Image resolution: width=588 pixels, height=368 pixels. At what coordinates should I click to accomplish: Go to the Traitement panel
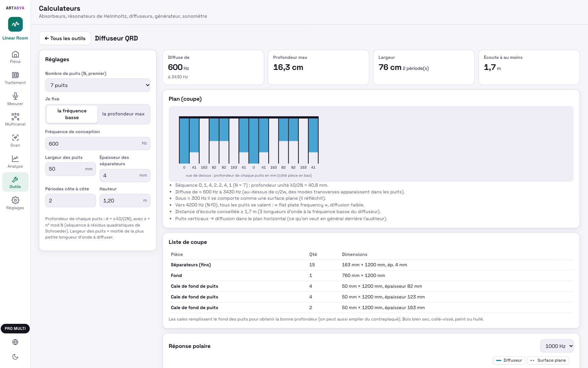[15, 78]
